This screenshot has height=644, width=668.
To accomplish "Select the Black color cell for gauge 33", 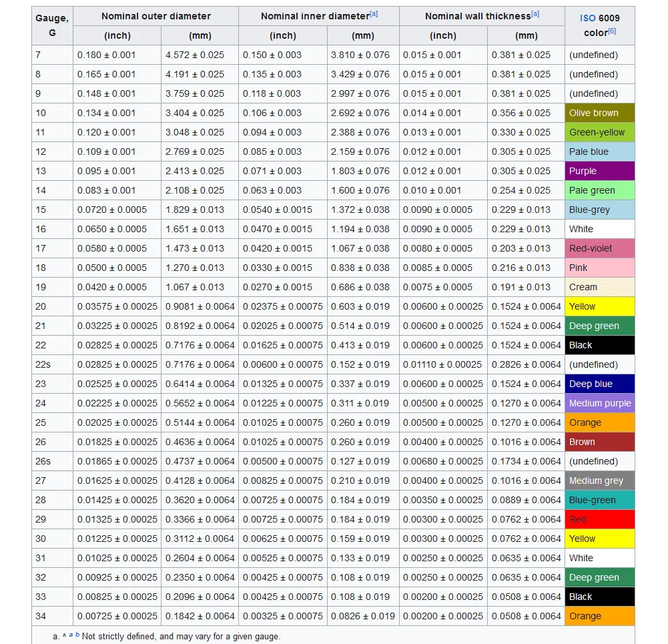I will tap(600, 597).
